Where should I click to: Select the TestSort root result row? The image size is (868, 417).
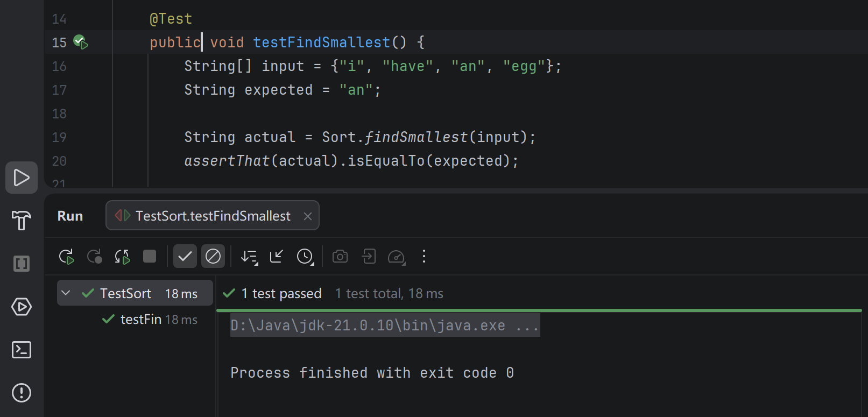click(135, 293)
